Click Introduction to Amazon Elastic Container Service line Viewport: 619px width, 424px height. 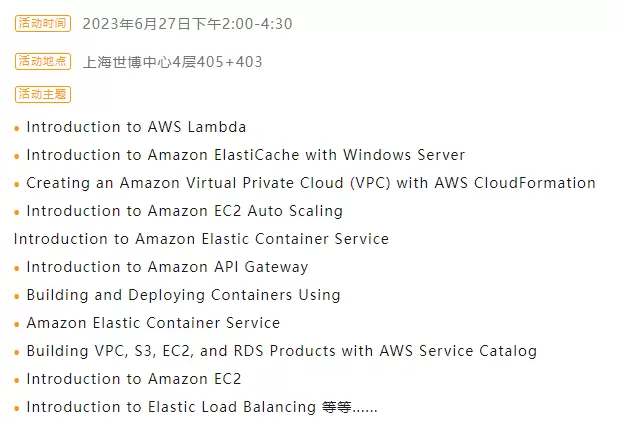point(201,239)
